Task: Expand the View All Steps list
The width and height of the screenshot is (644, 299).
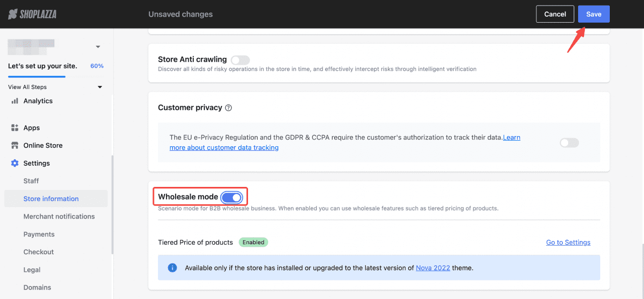Action: point(100,87)
